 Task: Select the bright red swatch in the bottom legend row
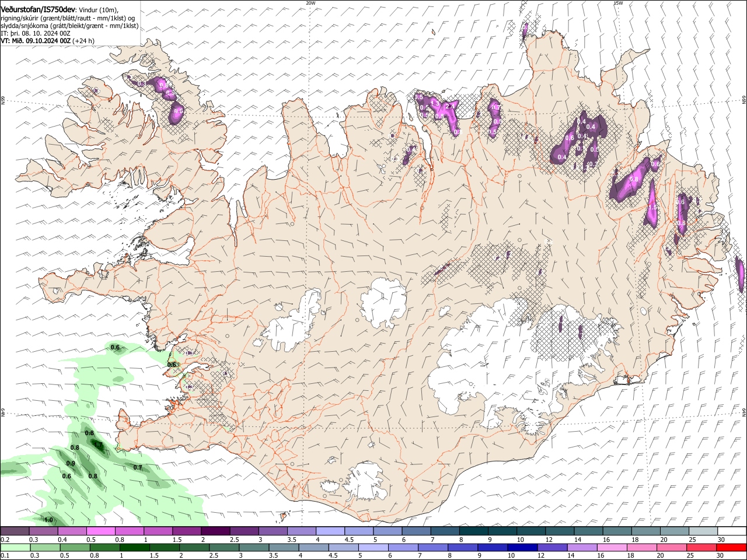(731, 547)
